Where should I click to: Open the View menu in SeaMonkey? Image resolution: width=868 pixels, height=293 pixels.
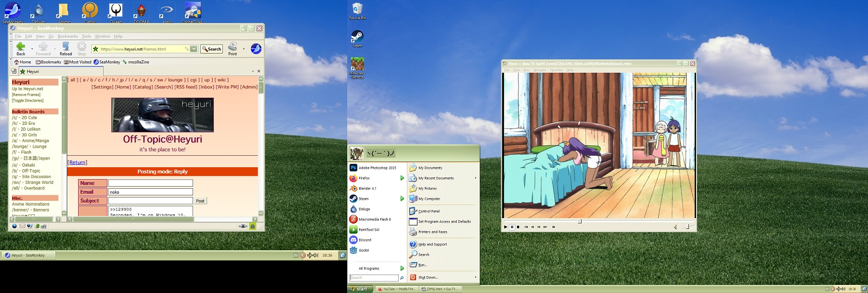(x=40, y=36)
